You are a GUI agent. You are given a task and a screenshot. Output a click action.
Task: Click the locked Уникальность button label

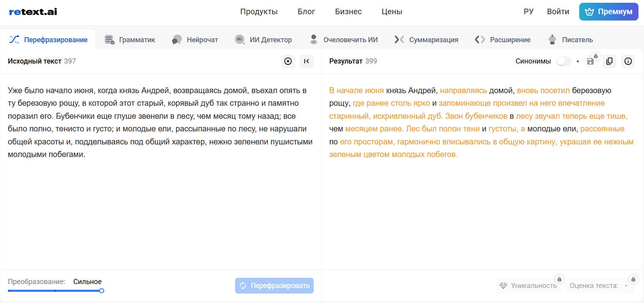[534, 286]
